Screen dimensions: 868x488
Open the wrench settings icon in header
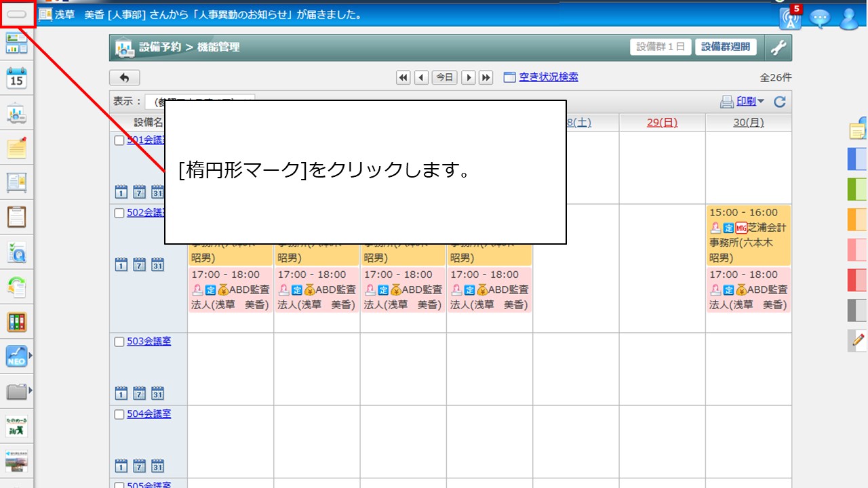[x=778, y=47]
